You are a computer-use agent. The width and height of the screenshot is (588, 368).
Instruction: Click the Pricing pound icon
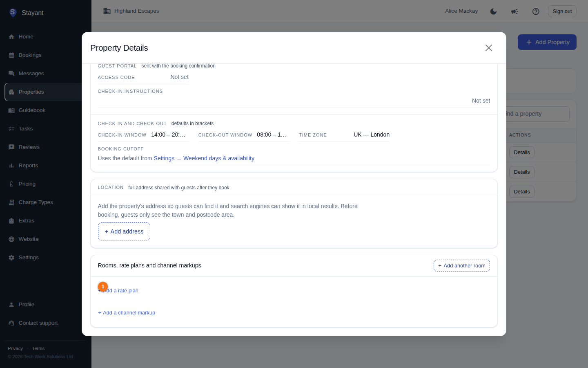point(11,184)
